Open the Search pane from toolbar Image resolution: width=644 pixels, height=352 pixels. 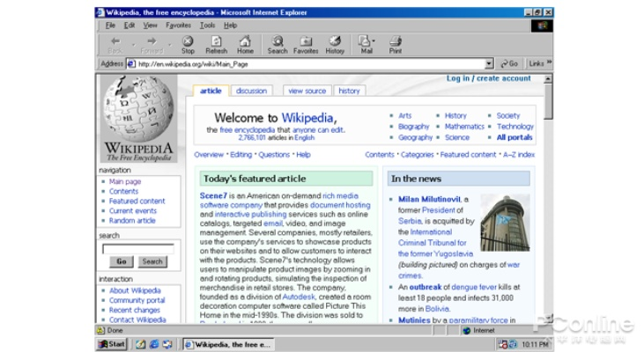pos(278,44)
